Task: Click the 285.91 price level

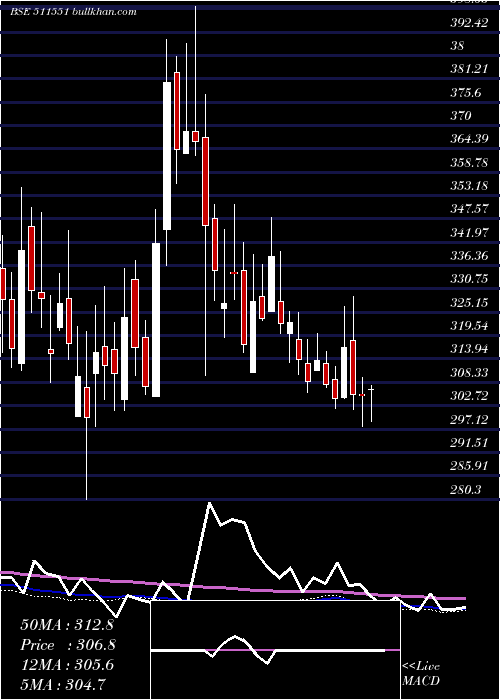Action: (x=469, y=466)
